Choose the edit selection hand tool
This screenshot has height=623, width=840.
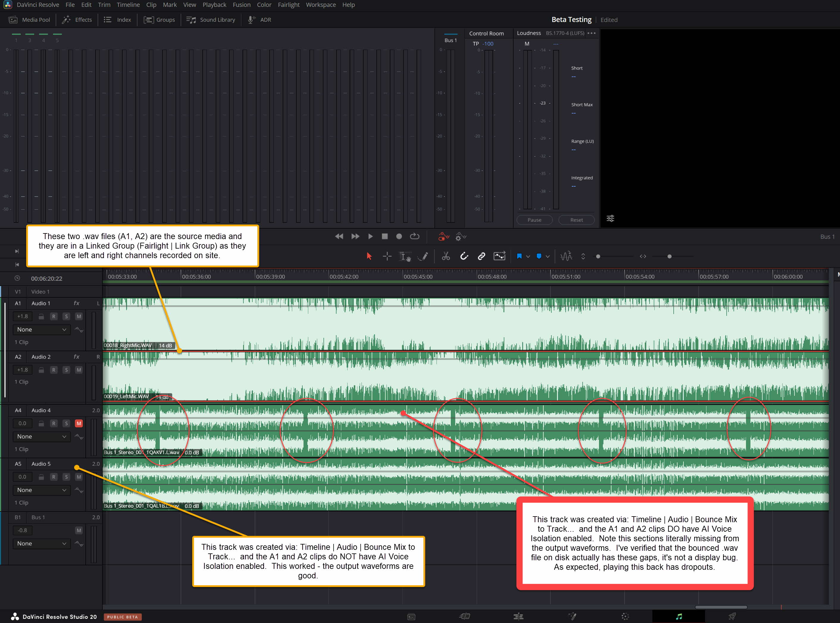pos(405,257)
